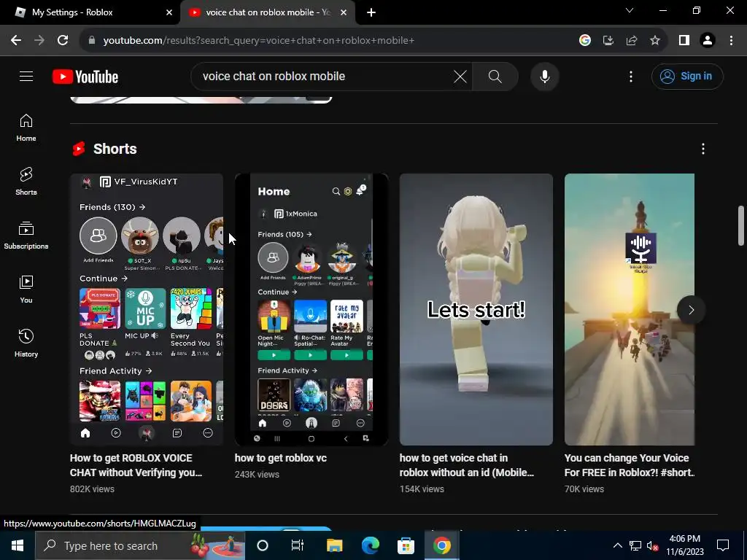
Task: Select the voice chat YouTube tab
Action: [x=268, y=12]
